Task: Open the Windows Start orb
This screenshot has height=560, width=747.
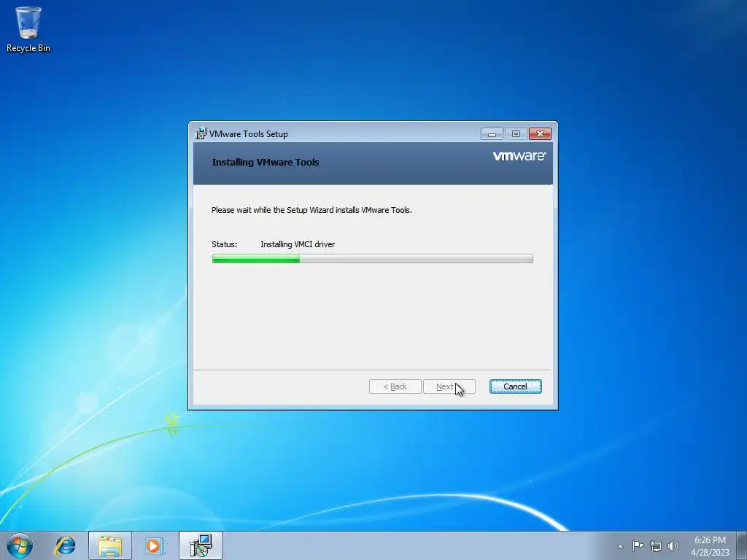Action: [x=20, y=545]
